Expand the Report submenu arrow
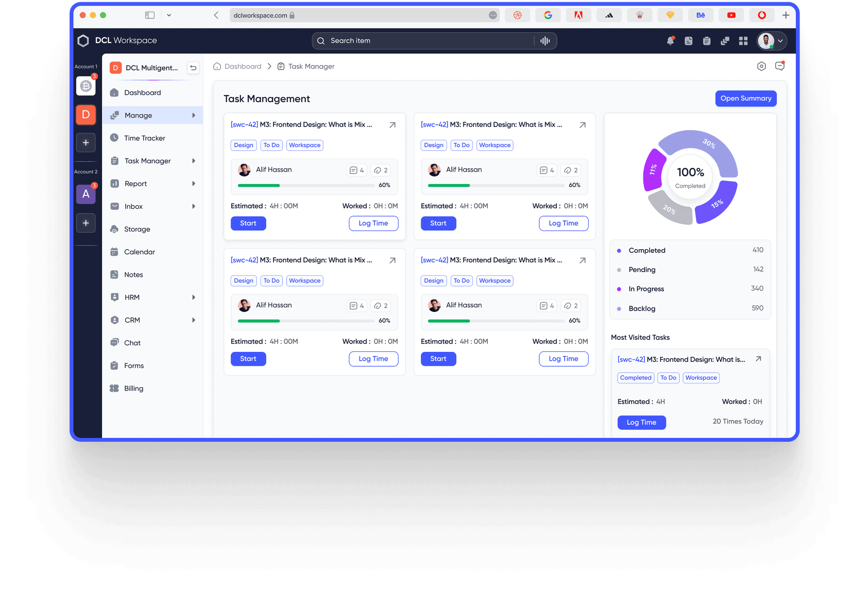This screenshot has height=596, width=868. coord(193,184)
